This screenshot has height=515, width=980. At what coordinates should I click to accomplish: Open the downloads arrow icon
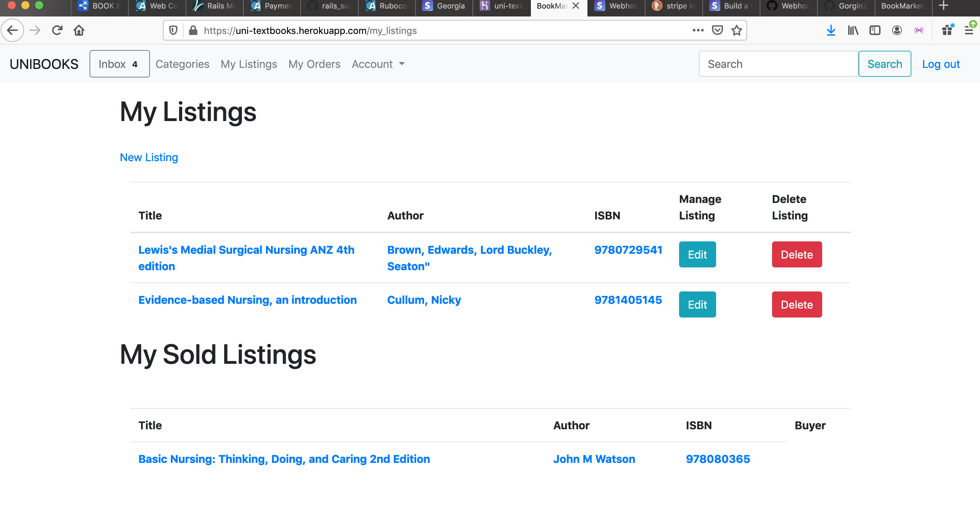[x=831, y=31]
